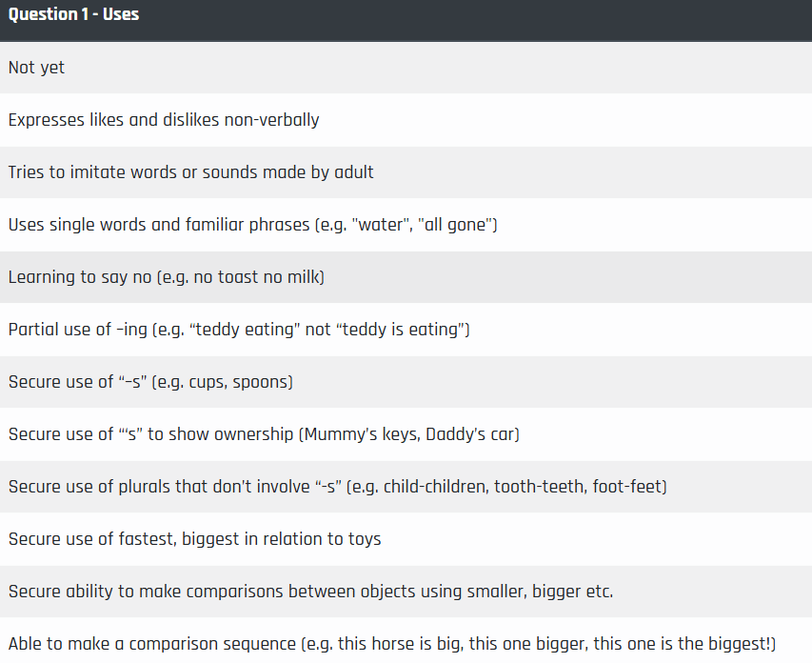Image resolution: width=812 pixels, height=663 pixels.
Task: Select comparisons using smaller, bigger row
Action: pos(406,591)
